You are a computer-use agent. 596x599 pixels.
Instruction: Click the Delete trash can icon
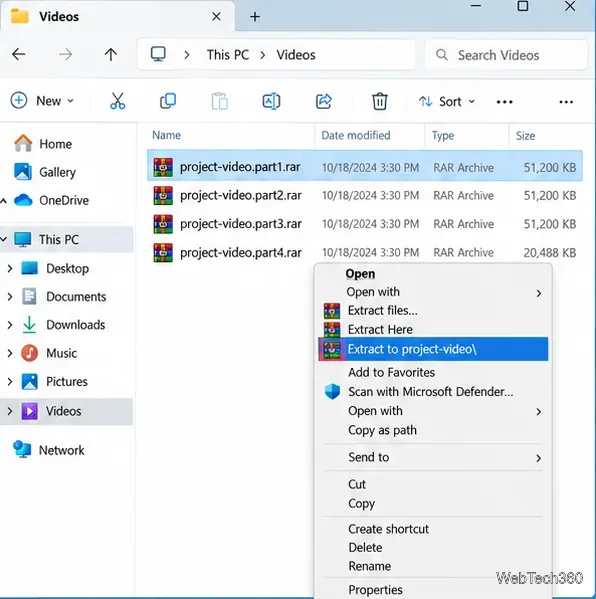pyautogui.click(x=379, y=101)
